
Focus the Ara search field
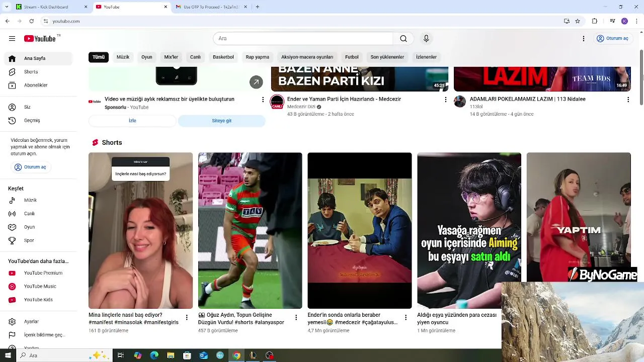coord(303,39)
